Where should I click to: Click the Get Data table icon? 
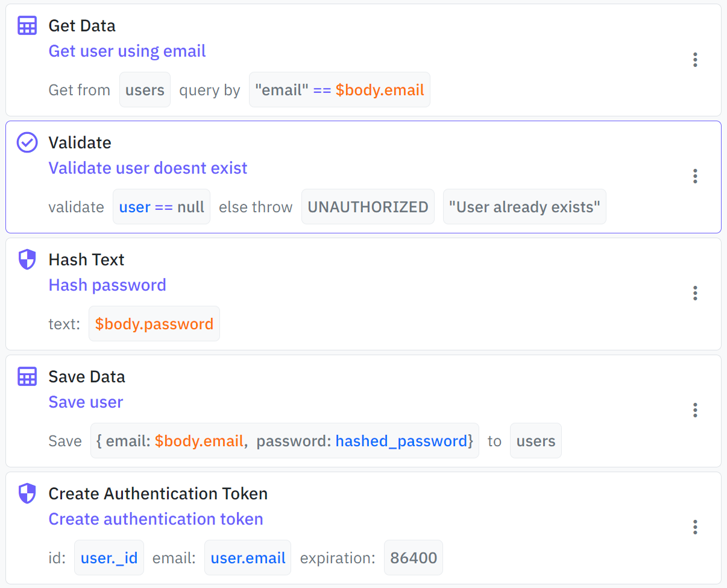coord(27,25)
